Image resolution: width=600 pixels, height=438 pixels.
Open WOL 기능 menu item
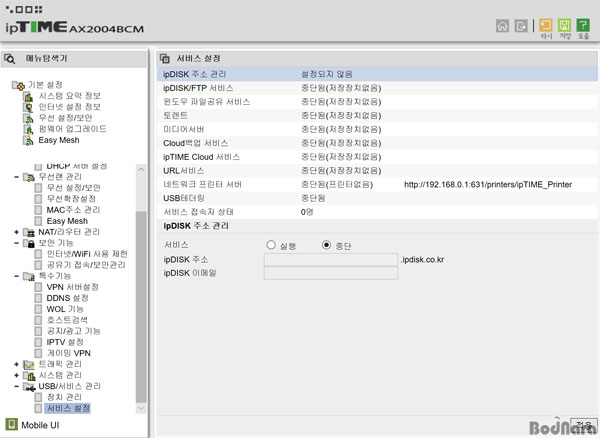coord(65,309)
